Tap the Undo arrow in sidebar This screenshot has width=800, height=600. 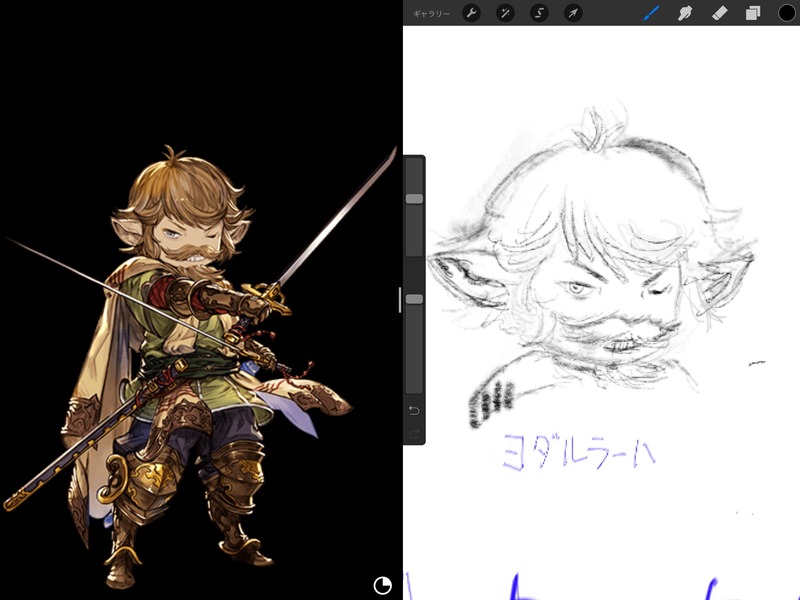pyautogui.click(x=414, y=411)
